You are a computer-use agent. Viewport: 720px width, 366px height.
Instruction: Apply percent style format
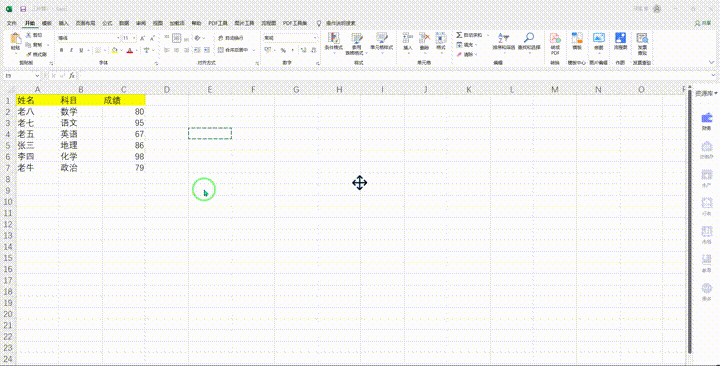(x=283, y=50)
